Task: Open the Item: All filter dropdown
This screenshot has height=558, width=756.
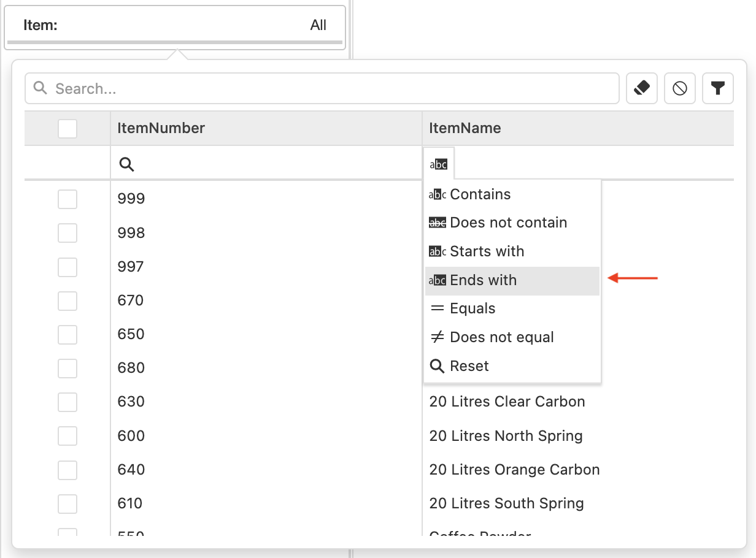Action: click(x=175, y=26)
